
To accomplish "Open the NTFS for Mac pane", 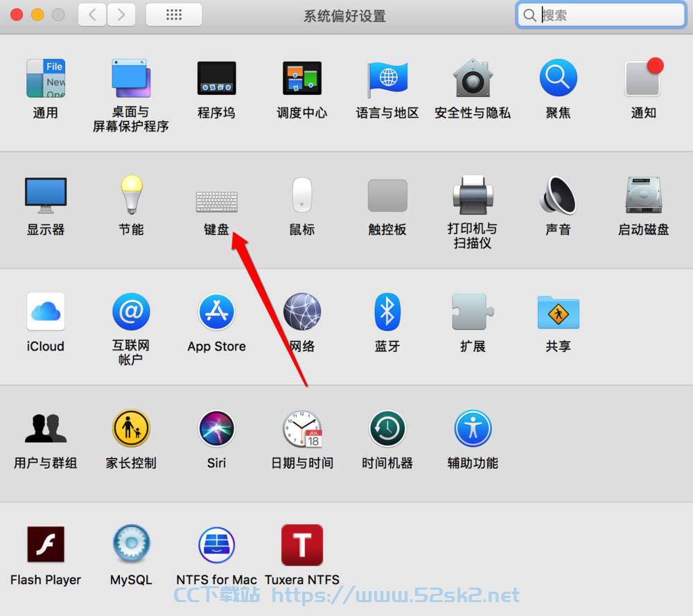I will click(x=216, y=545).
